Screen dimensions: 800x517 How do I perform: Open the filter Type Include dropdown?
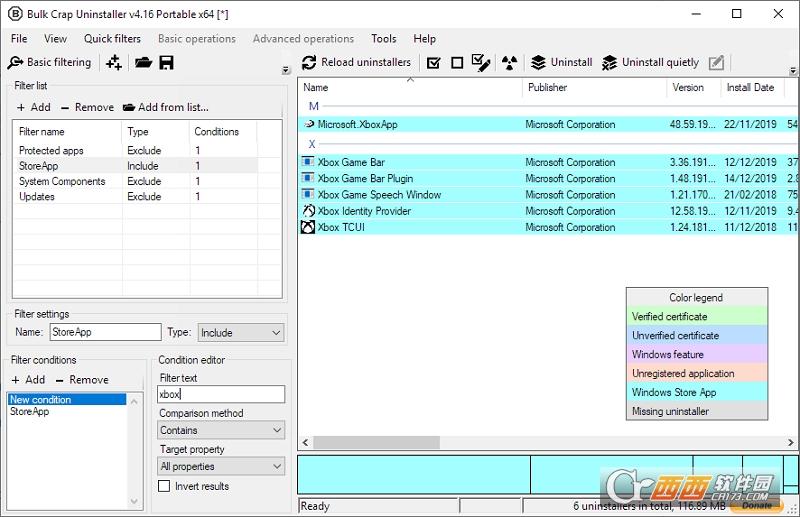[240, 333]
